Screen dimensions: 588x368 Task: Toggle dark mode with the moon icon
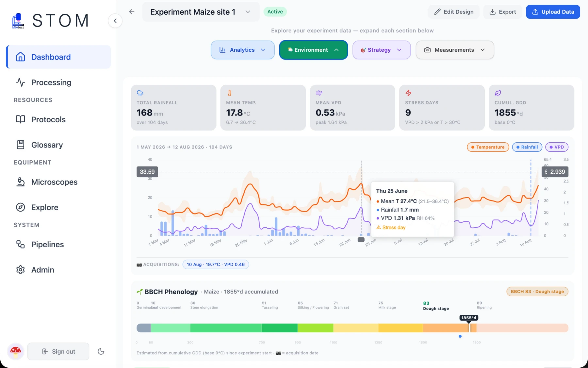tap(101, 351)
